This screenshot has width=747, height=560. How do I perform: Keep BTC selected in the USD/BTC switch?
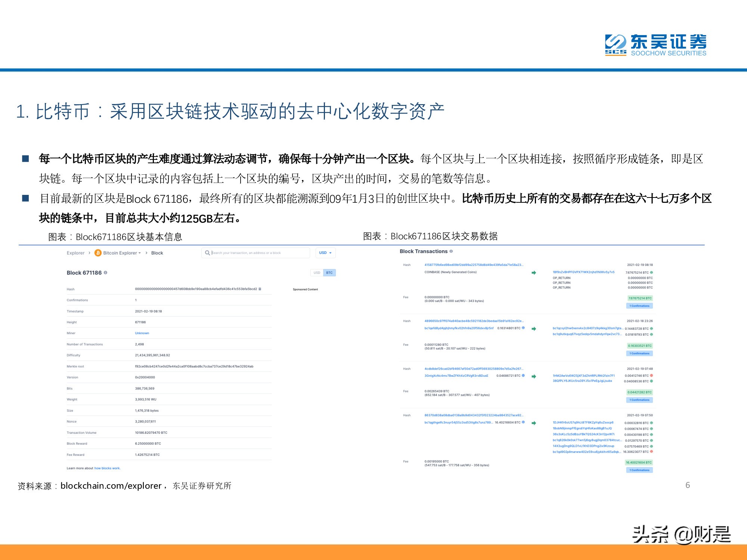tap(329, 273)
